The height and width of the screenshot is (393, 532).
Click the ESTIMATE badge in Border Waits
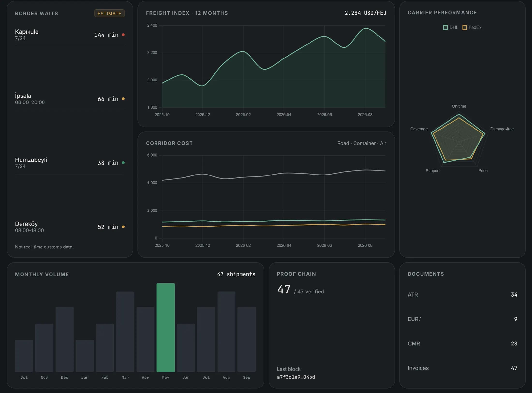point(109,14)
